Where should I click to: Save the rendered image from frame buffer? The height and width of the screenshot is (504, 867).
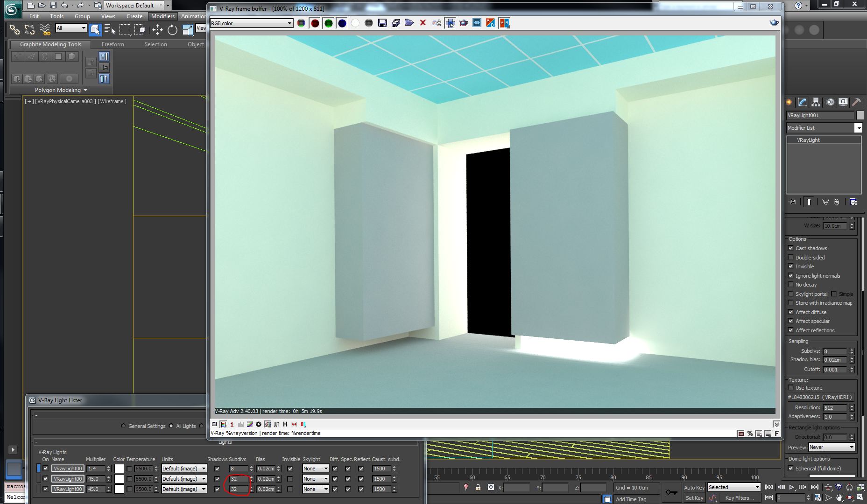[382, 23]
